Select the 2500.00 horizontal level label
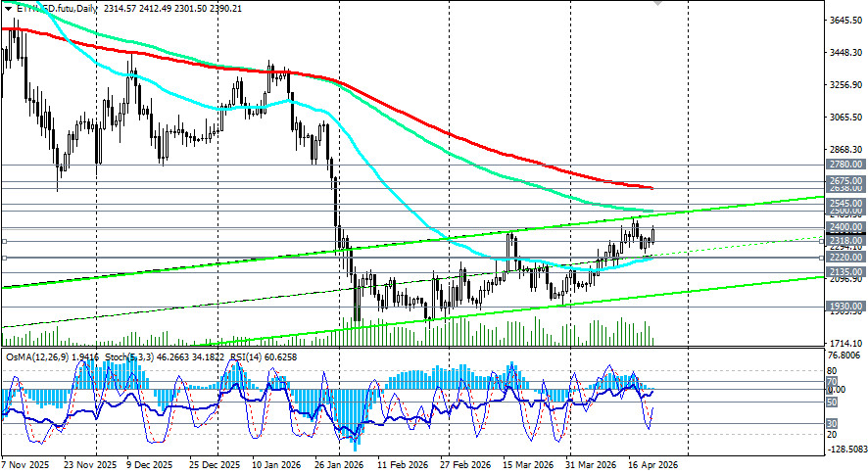Viewport: 868px width, 474px height. point(845,211)
